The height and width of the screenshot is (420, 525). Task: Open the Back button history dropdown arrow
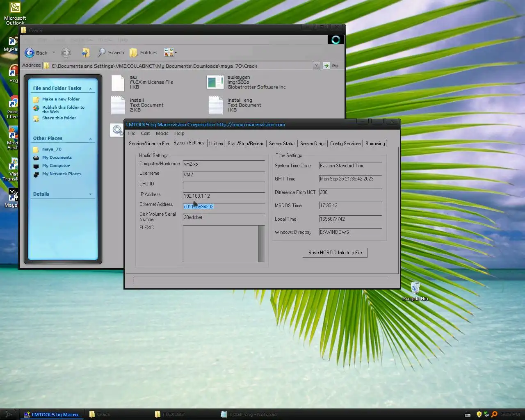tap(54, 52)
